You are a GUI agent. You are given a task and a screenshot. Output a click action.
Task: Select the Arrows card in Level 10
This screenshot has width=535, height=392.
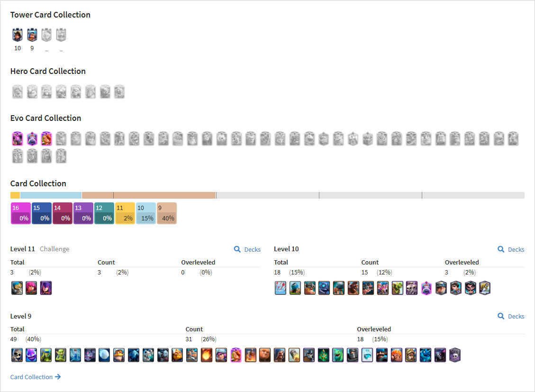coord(281,288)
